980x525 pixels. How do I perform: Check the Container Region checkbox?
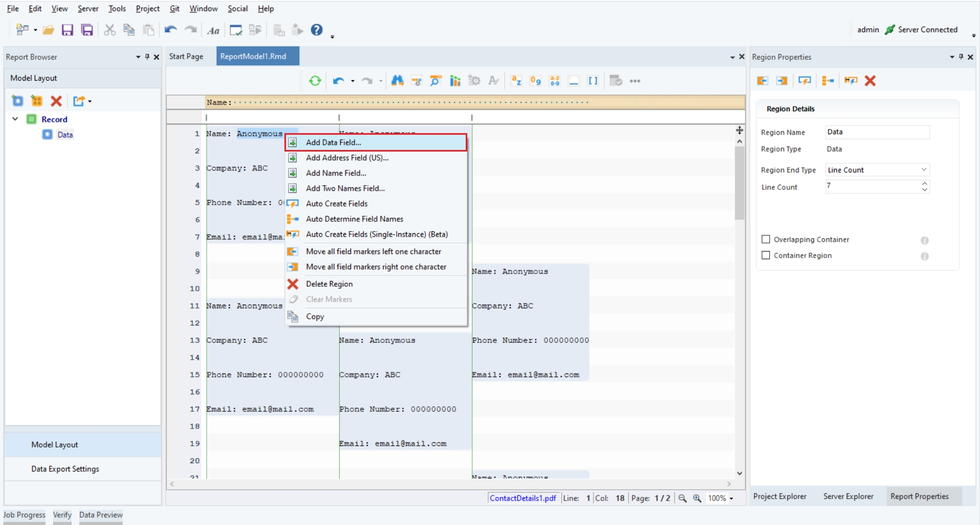point(766,255)
